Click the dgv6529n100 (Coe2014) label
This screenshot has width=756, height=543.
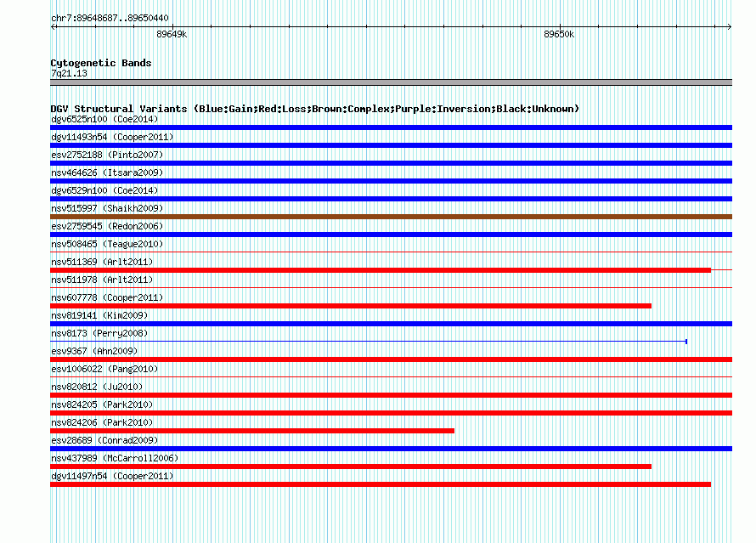[x=104, y=190]
